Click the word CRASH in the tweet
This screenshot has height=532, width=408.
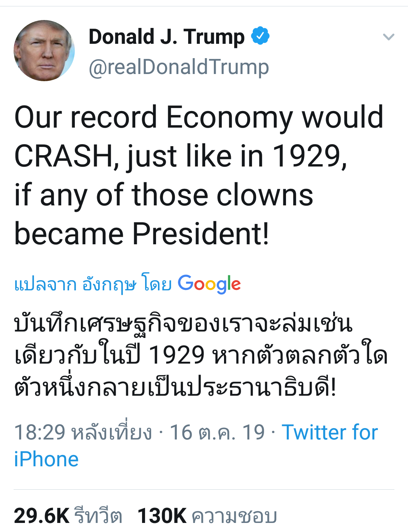click(64, 156)
